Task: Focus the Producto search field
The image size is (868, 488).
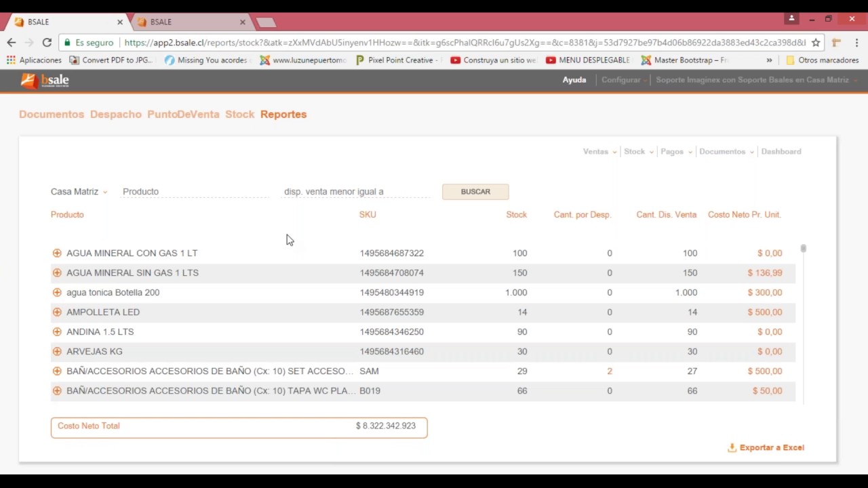Action: (x=195, y=192)
